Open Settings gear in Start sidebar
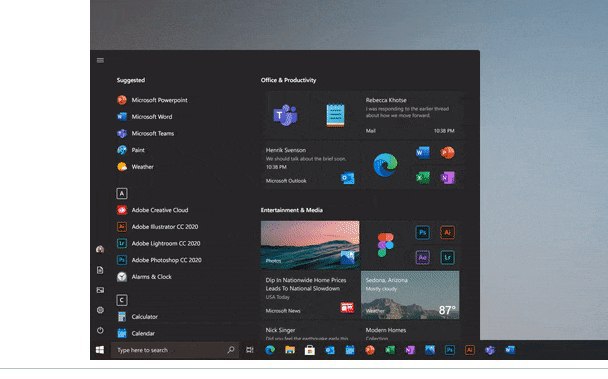 click(x=100, y=310)
